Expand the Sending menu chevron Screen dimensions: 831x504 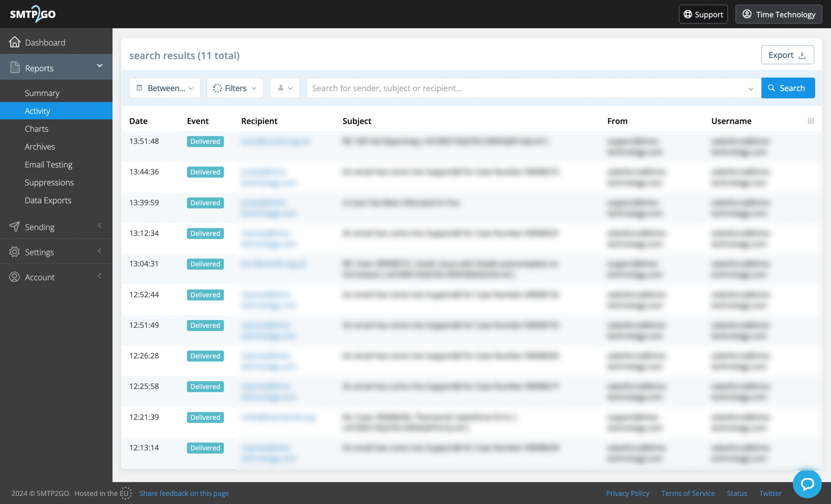99,226
